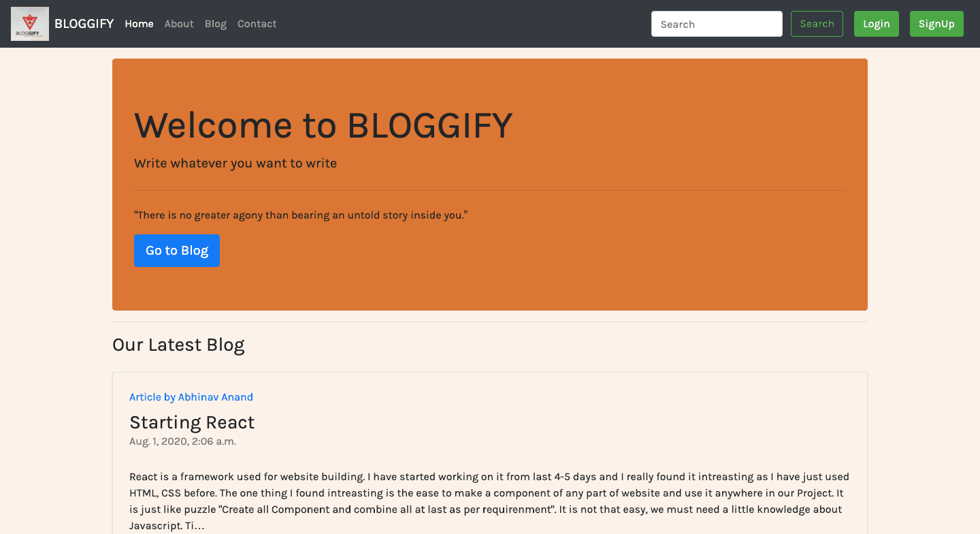The height and width of the screenshot is (534, 980).
Task: Click the Starting React article card body
Action: (489, 501)
